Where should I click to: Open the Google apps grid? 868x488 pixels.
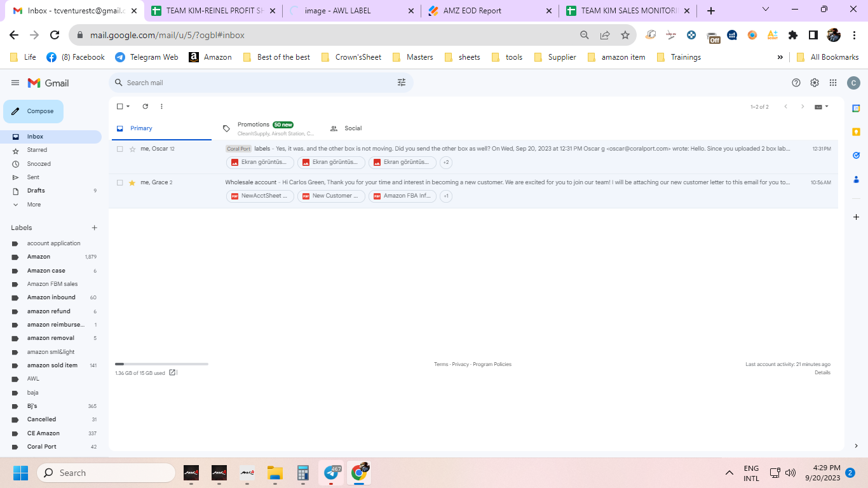coord(833,83)
